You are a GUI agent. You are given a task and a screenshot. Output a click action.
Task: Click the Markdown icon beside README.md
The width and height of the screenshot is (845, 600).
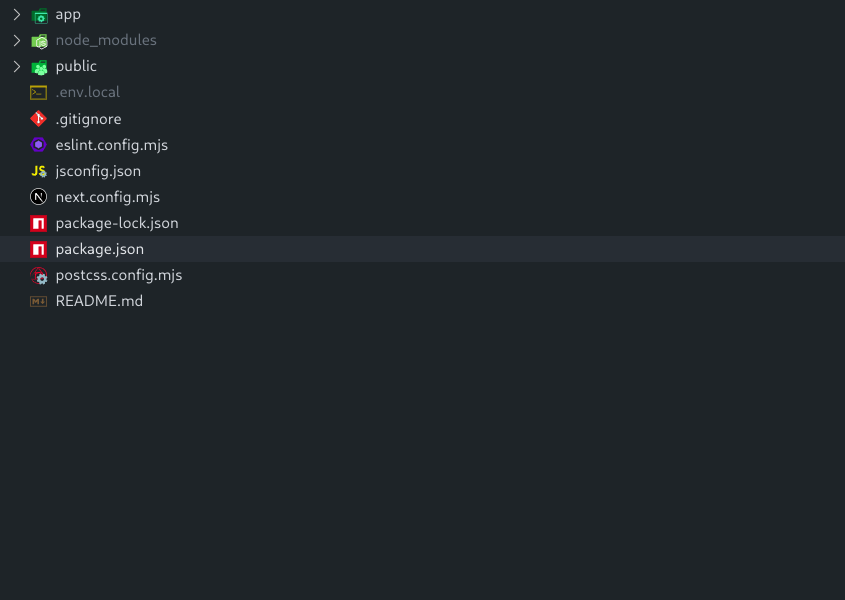tap(38, 301)
